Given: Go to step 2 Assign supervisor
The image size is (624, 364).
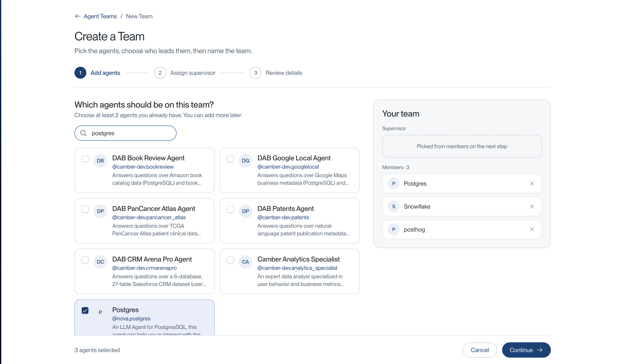Looking at the screenshot, I should click(185, 73).
